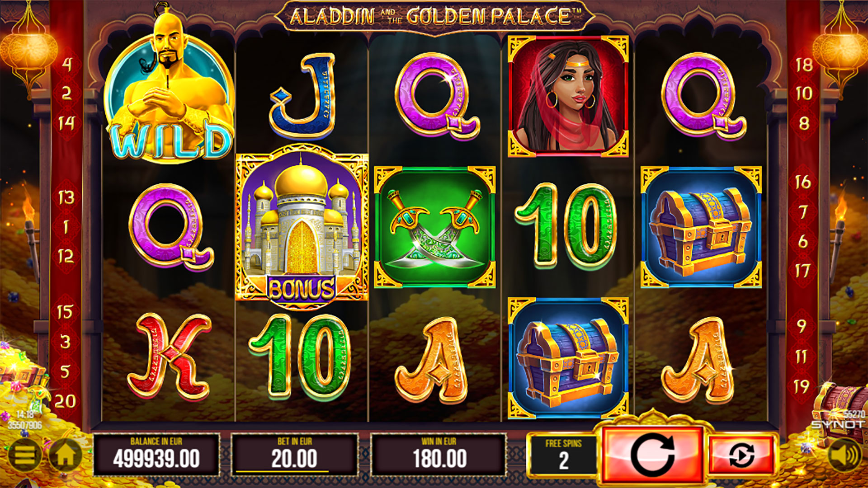
Task: Toggle the autoplay spin button
Action: click(741, 455)
